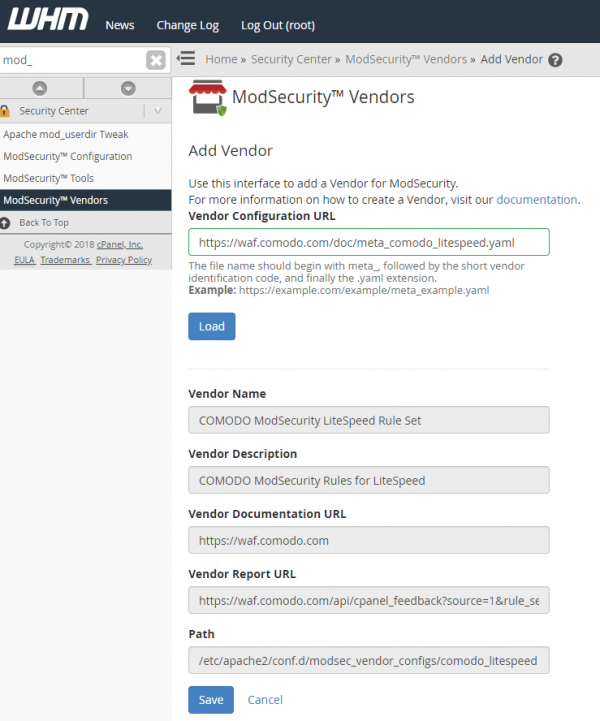This screenshot has width=600, height=721.
Task: Select ModSecurity Configuration in sidebar
Action: click(68, 156)
